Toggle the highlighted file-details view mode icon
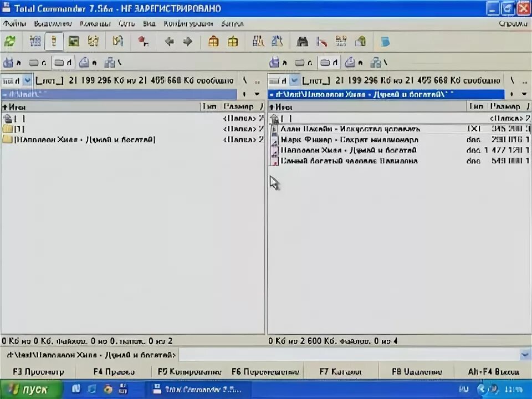This screenshot has height=399, width=532. click(54, 42)
